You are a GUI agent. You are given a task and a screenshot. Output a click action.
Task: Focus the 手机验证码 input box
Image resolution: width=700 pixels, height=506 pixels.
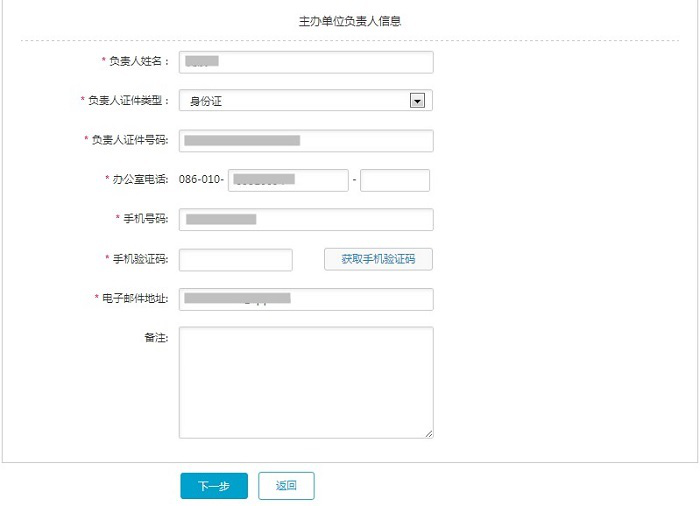click(x=236, y=260)
